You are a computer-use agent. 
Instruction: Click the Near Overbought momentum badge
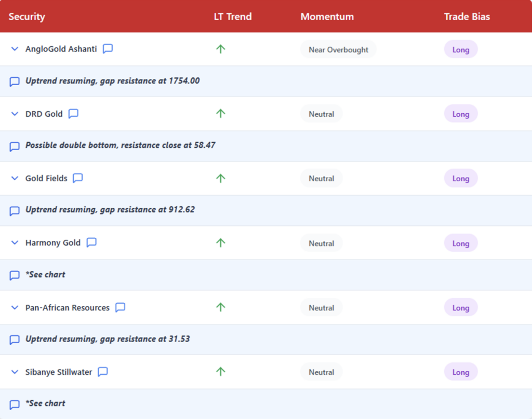tap(338, 50)
